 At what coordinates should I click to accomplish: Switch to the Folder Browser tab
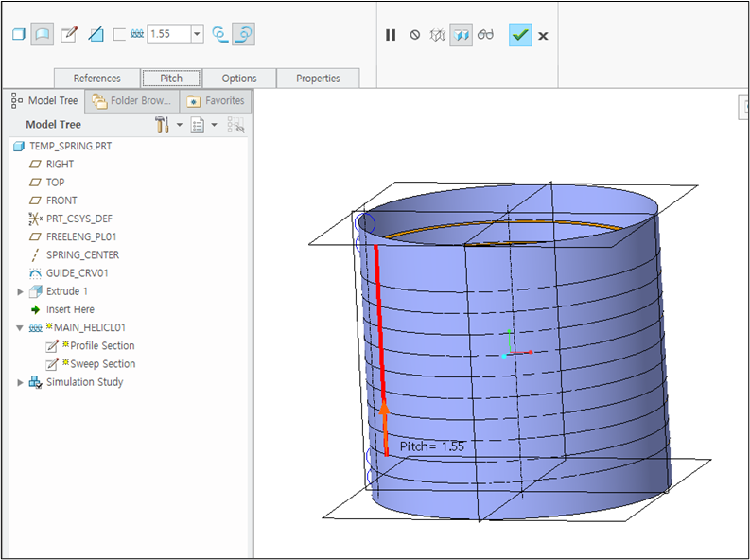(132, 101)
